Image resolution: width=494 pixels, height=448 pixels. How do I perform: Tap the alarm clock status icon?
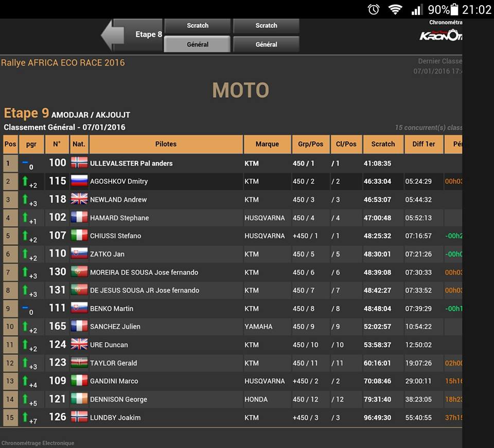(x=374, y=9)
